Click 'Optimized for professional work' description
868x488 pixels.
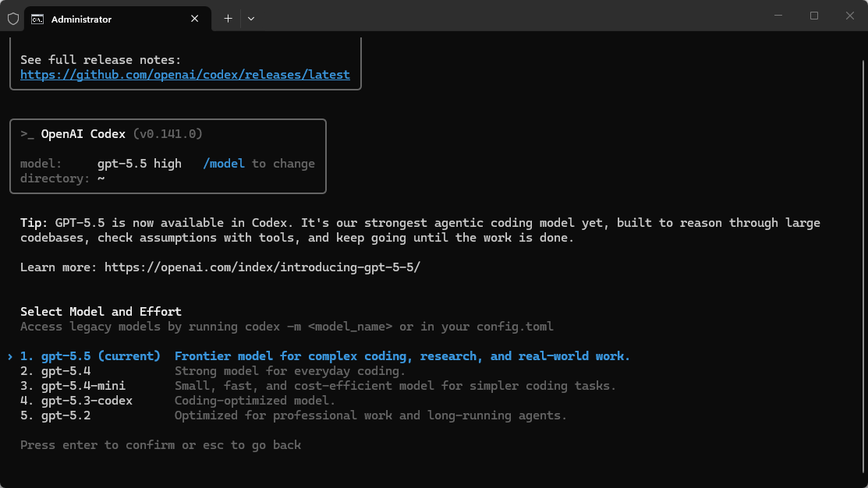pos(371,416)
